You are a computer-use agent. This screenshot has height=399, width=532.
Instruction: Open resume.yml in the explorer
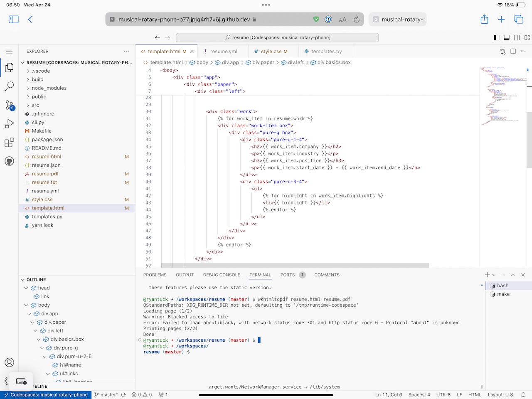tap(45, 191)
